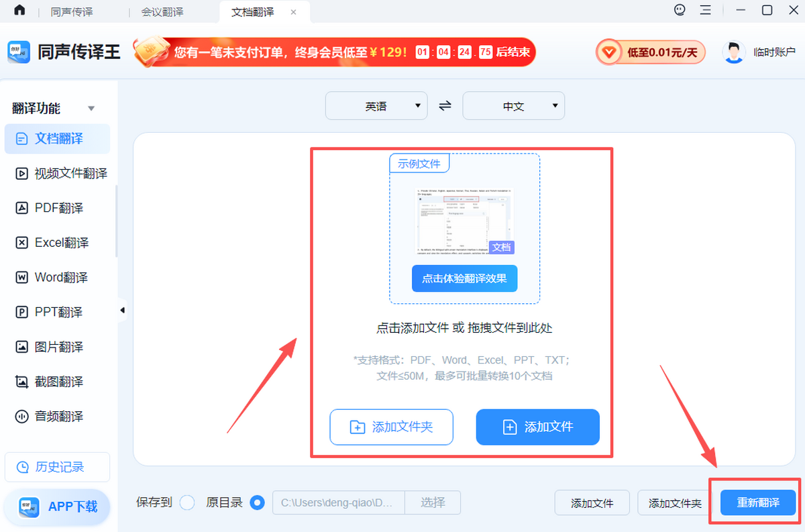Open Word翻译 in the sidebar

pos(58,278)
